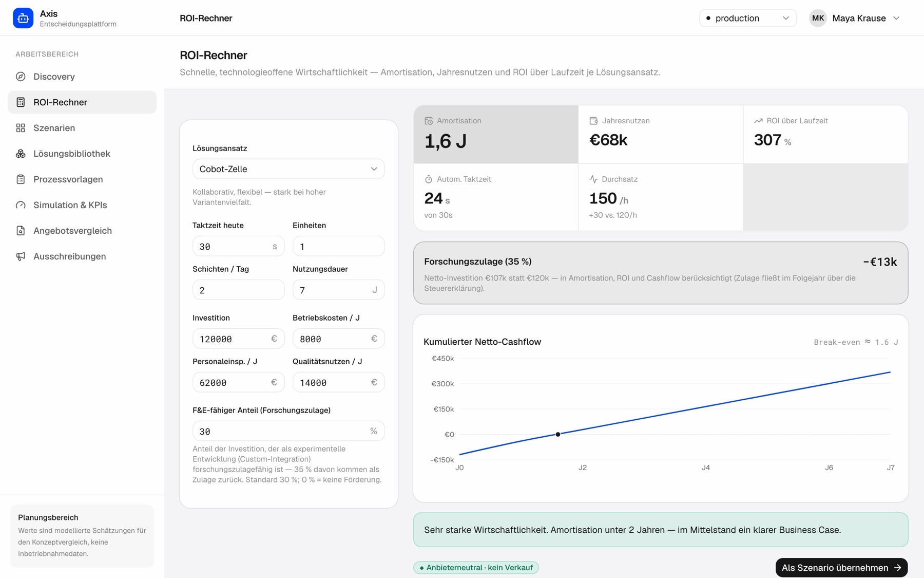Open Lösungsbibliothek via its blocks icon
The height and width of the screenshot is (578, 924).
(x=21, y=154)
